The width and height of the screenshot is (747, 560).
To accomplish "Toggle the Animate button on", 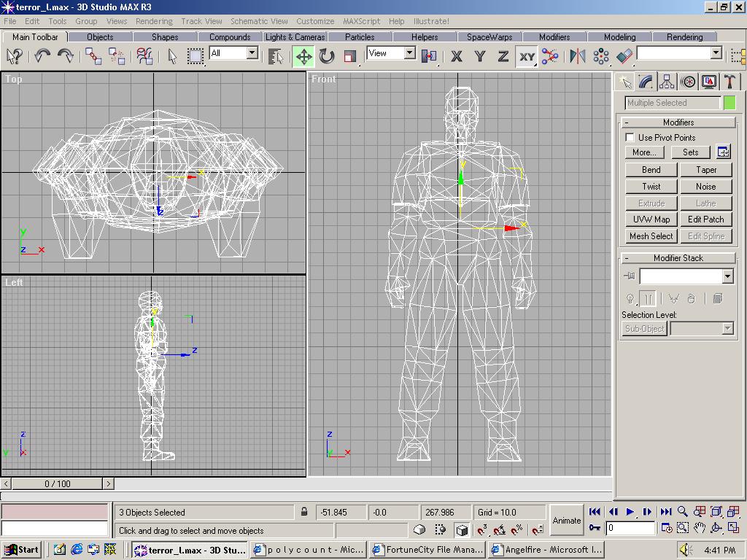I will (x=566, y=520).
